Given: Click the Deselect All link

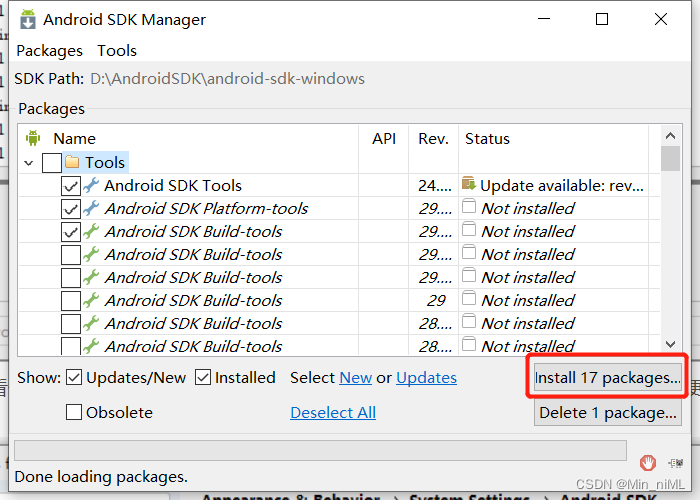Looking at the screenshot, I should (x=333, y=412).
